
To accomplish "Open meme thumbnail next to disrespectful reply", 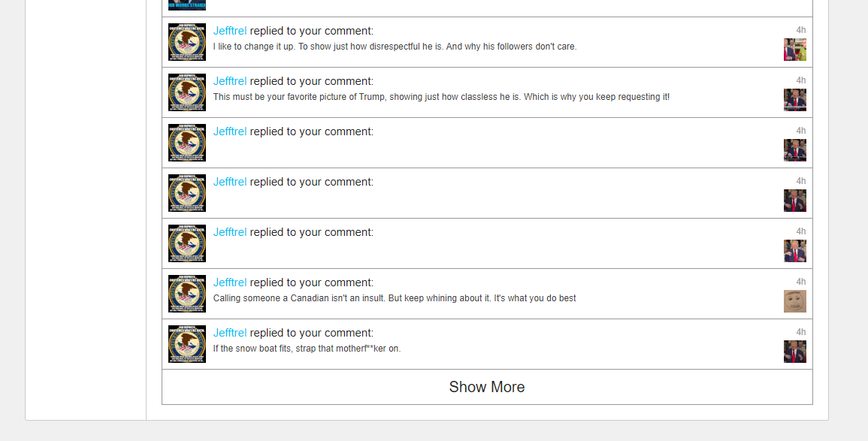I will coord(795,50).
